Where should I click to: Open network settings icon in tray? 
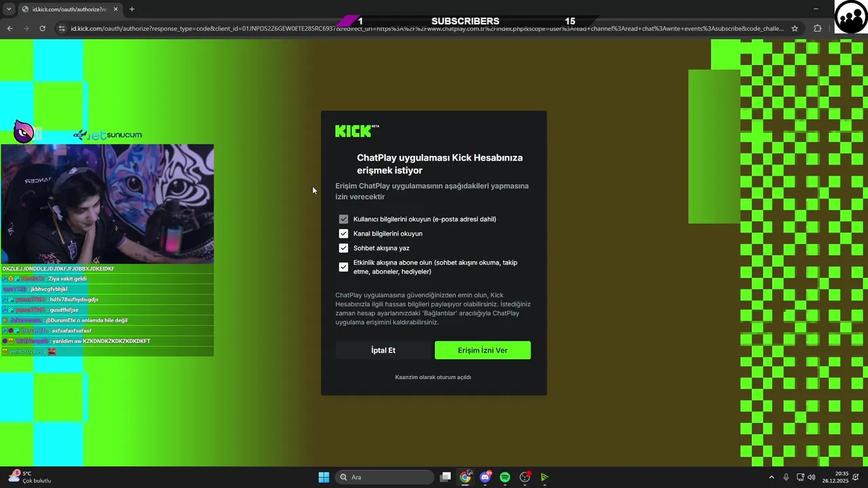tap(800, 477)
